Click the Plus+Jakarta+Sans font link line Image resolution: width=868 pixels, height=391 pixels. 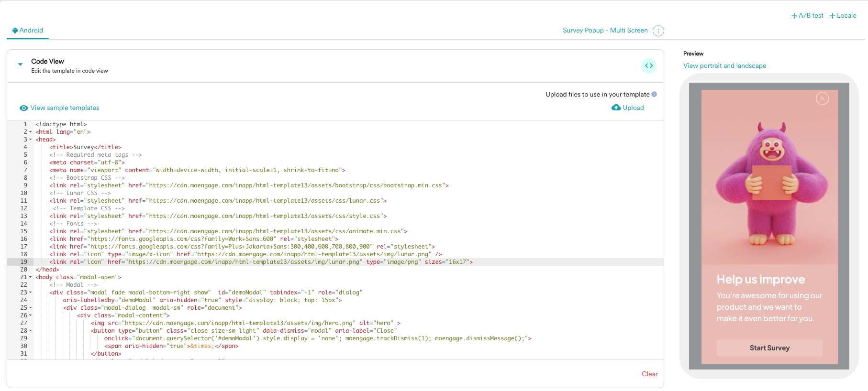[x=242, y=247]
